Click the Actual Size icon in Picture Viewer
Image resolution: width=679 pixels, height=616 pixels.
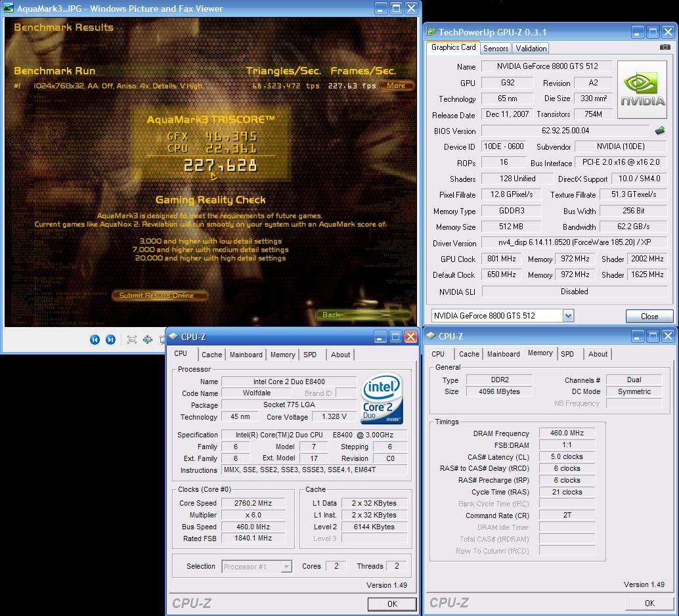coord(148,340)
